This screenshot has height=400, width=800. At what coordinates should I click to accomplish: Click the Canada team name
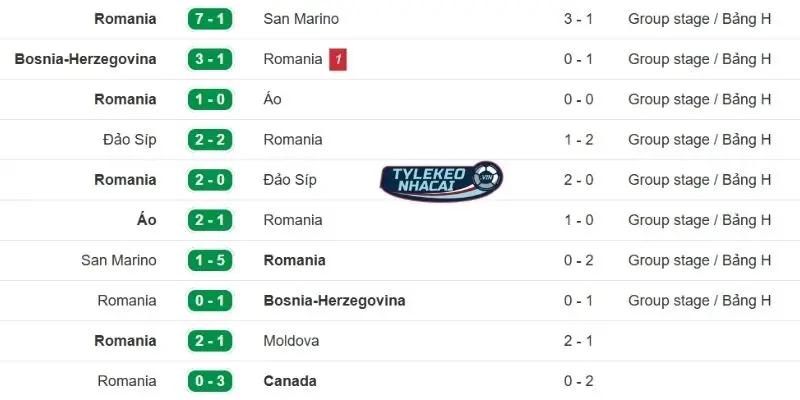[290, 381]
